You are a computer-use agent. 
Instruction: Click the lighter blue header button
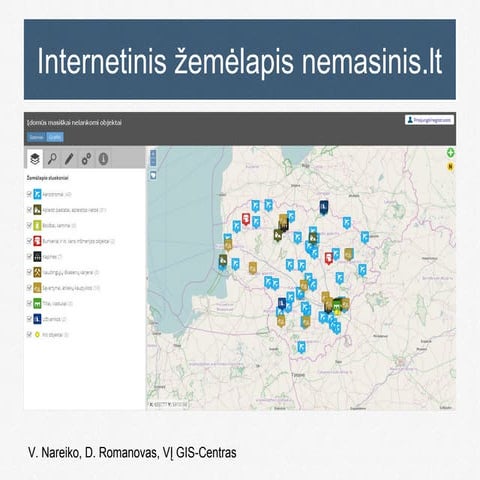coord(55,137)
